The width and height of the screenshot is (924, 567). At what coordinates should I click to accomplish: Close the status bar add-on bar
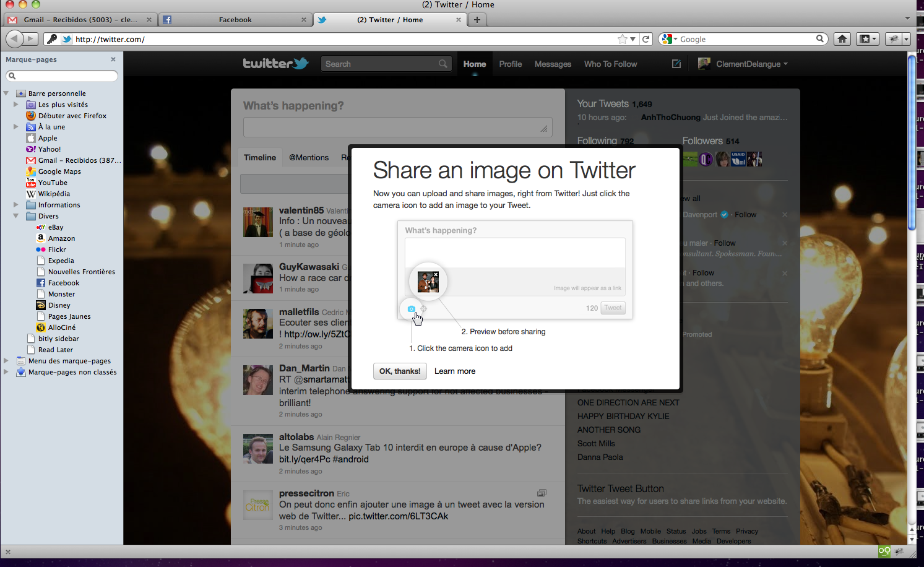[7, 552]
